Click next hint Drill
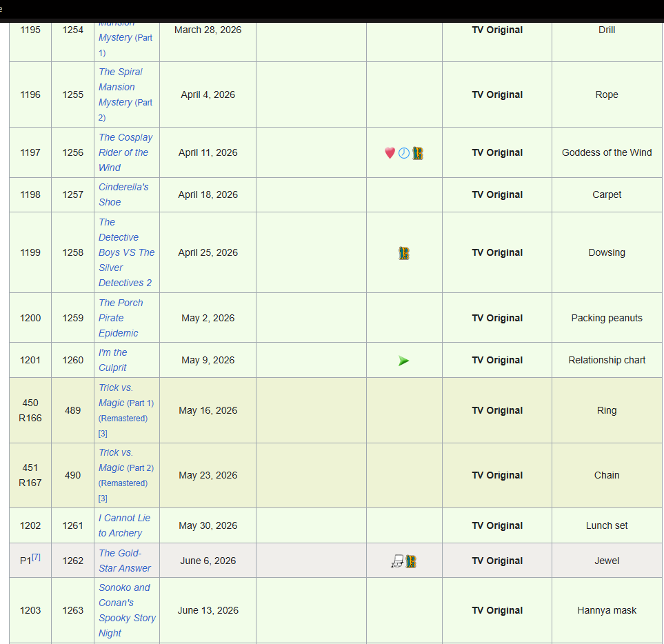This screenshot has width=664, height=644. [606, 30]
